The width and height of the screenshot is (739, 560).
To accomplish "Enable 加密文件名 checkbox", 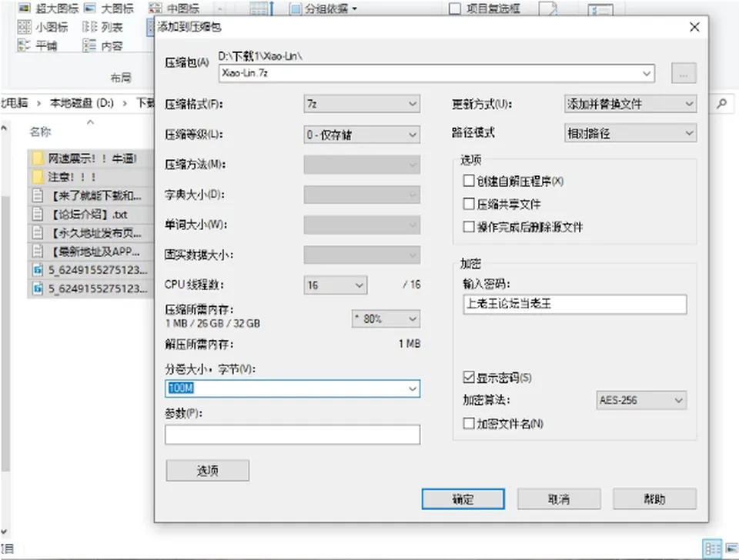I will [x=469, y=423].
